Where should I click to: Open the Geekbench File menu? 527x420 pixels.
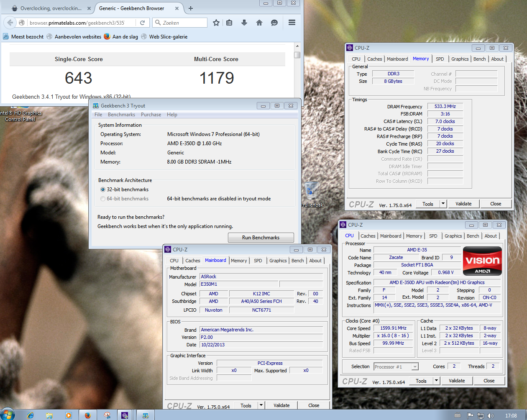[98, 115]
